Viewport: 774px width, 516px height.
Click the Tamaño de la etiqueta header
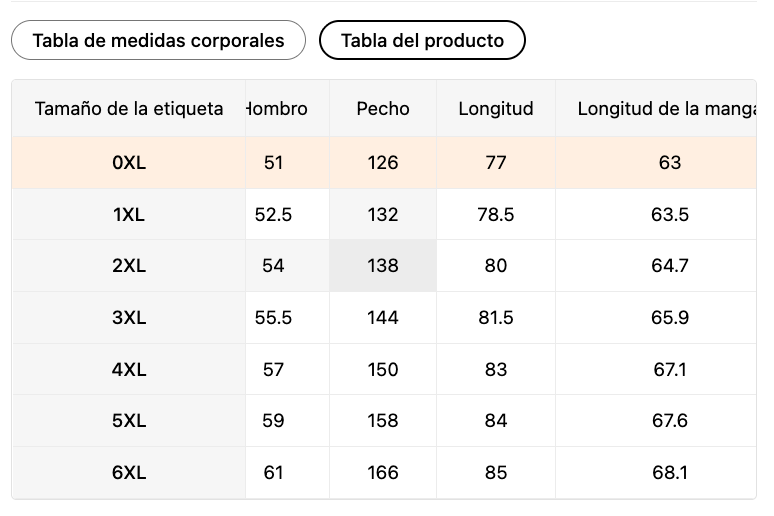(x=129, y=109)
